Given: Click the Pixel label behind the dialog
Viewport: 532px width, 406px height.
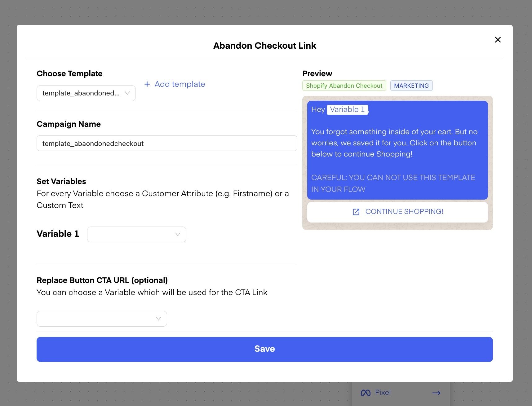Looking at the screenshot, I should tap(383, 393).
